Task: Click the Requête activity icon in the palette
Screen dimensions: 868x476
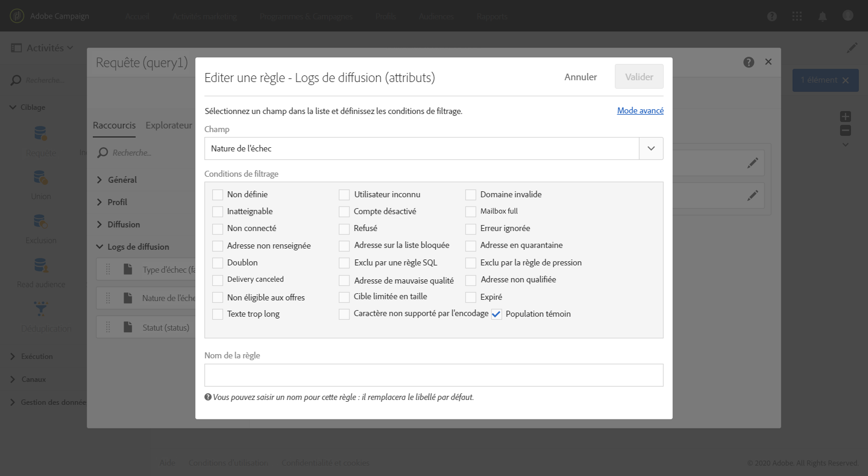Action: click(x=41, y=133)
